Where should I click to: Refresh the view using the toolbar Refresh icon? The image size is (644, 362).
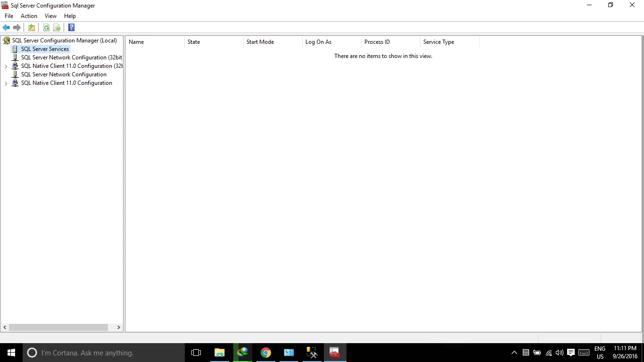pyautogui.click(x=46, y=28)
